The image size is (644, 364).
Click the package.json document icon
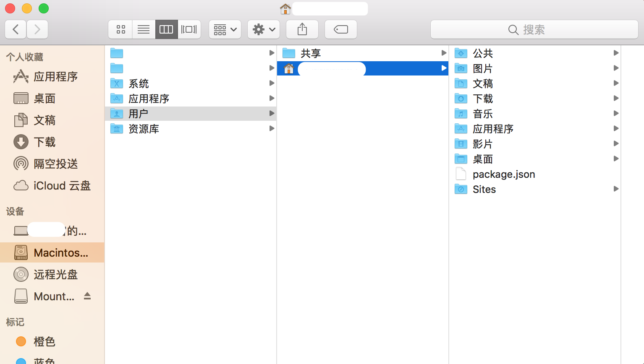tap(461, 174)
